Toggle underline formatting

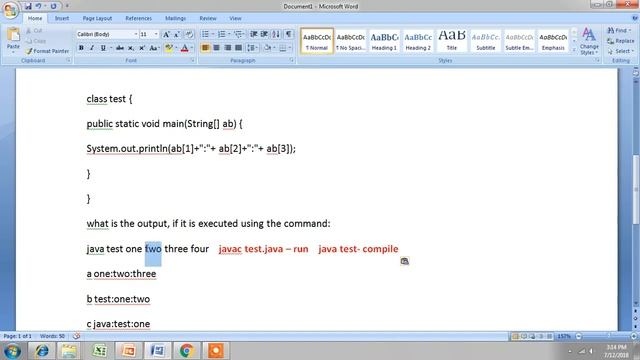[103, 48]
